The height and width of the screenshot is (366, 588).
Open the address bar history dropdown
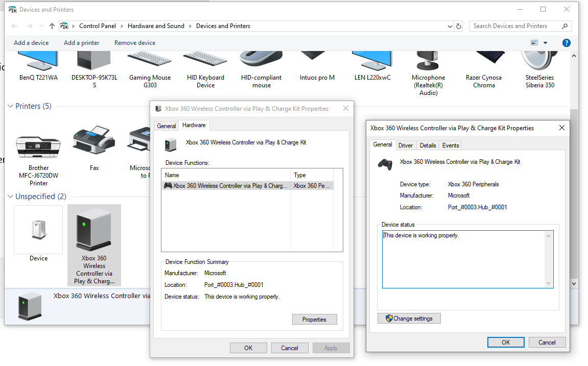point(450,26)
